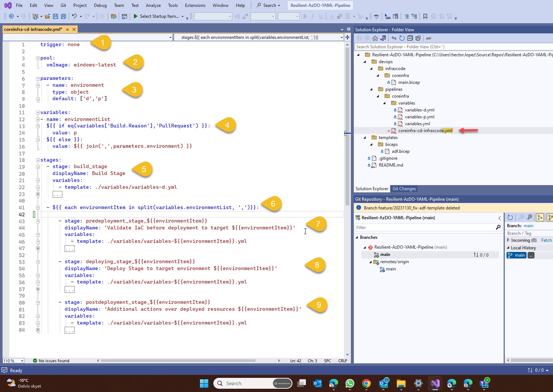Open variables-p.yml in Solution Explorer

point(419,117)
